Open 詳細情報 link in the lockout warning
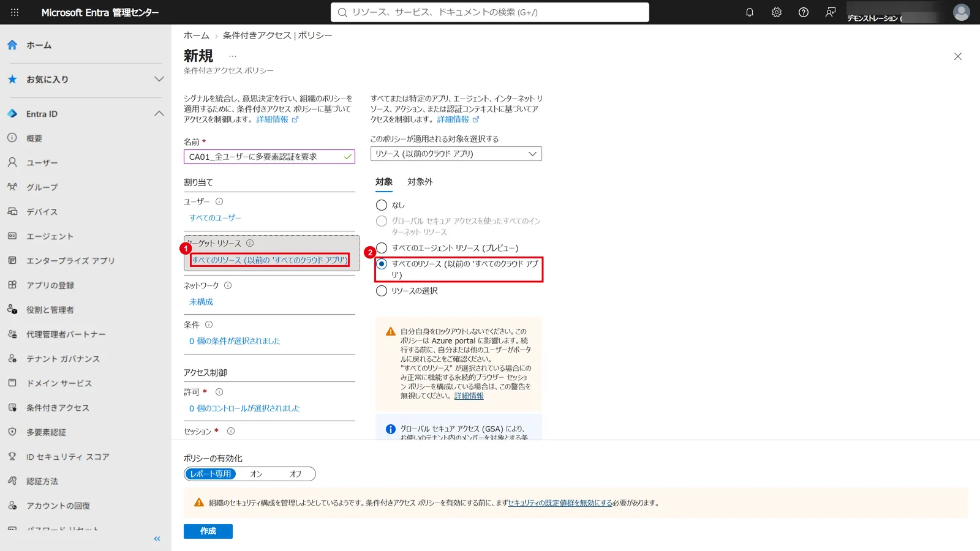This screenshot has width=980, height=551. click(x=469, y=396)
